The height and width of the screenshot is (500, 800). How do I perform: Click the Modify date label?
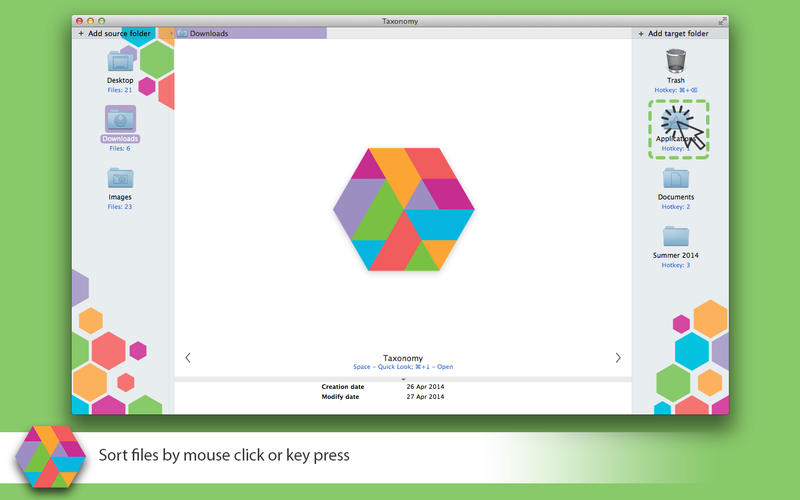[x=340, y=396]
